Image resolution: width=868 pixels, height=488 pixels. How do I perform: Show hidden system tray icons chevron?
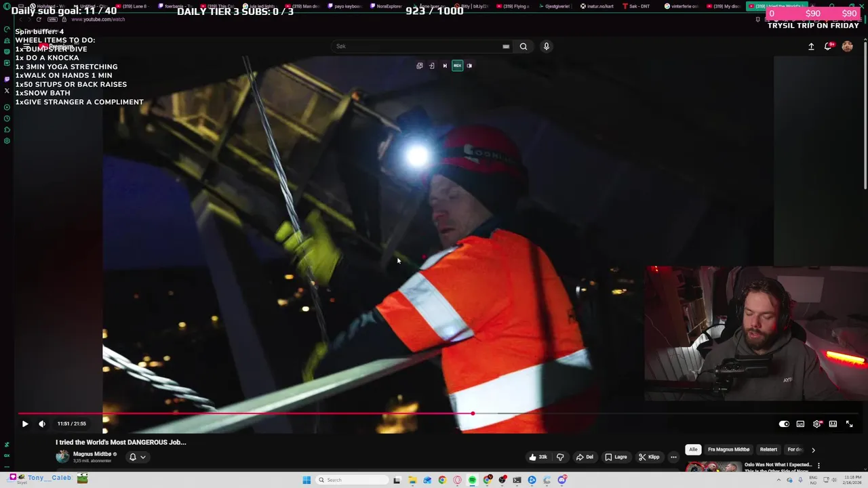(779, 480)
